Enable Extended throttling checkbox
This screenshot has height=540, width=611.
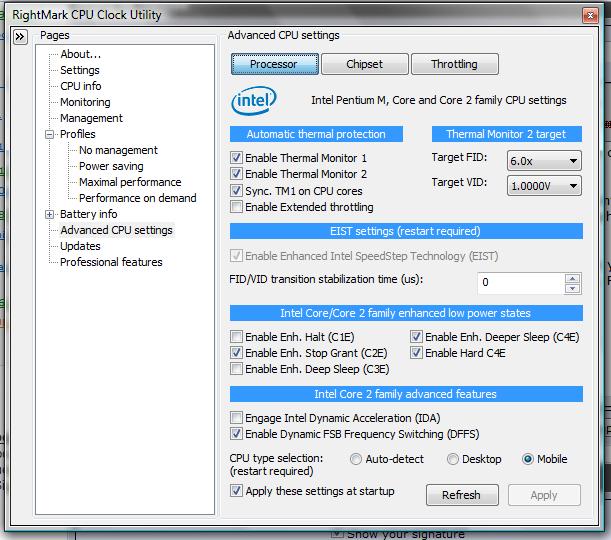[236, 206]
